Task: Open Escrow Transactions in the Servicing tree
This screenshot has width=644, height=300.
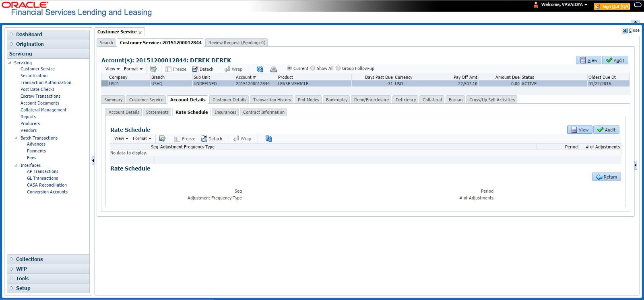Action: coord(40,96)
